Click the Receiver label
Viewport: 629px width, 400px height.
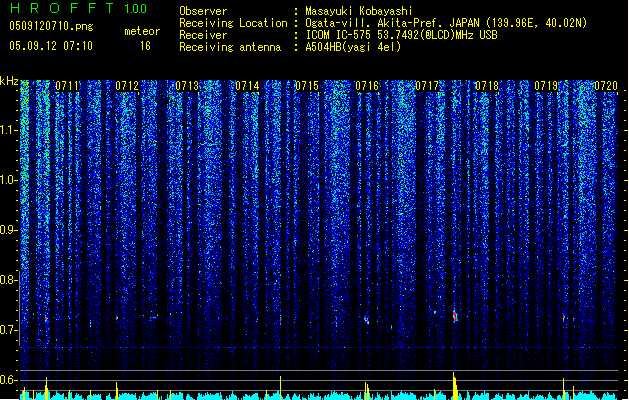click(203, 35)
